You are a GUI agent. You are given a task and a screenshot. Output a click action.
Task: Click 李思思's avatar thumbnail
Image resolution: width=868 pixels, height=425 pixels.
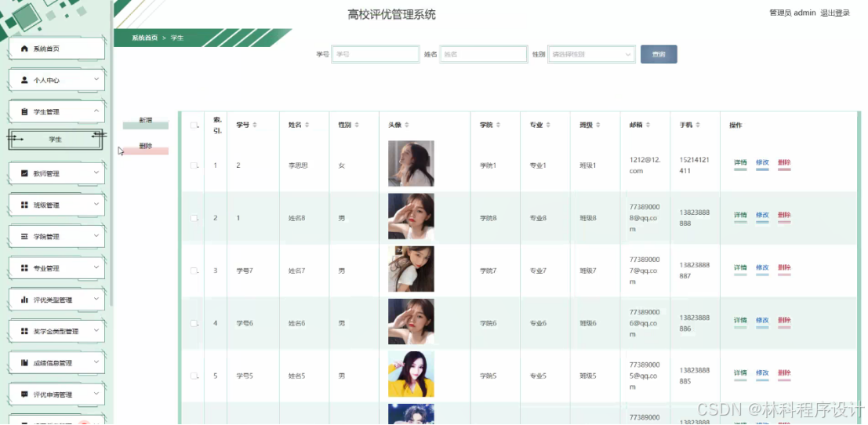pyautogui.click(x=411, y=163)
